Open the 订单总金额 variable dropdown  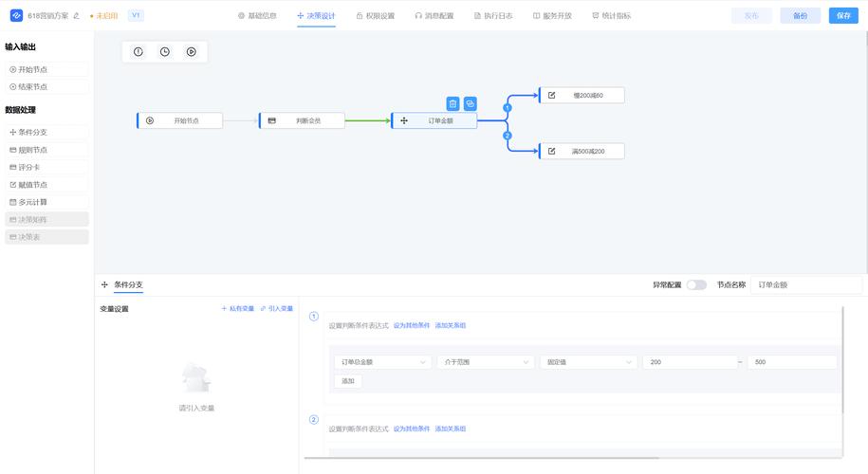382,362
